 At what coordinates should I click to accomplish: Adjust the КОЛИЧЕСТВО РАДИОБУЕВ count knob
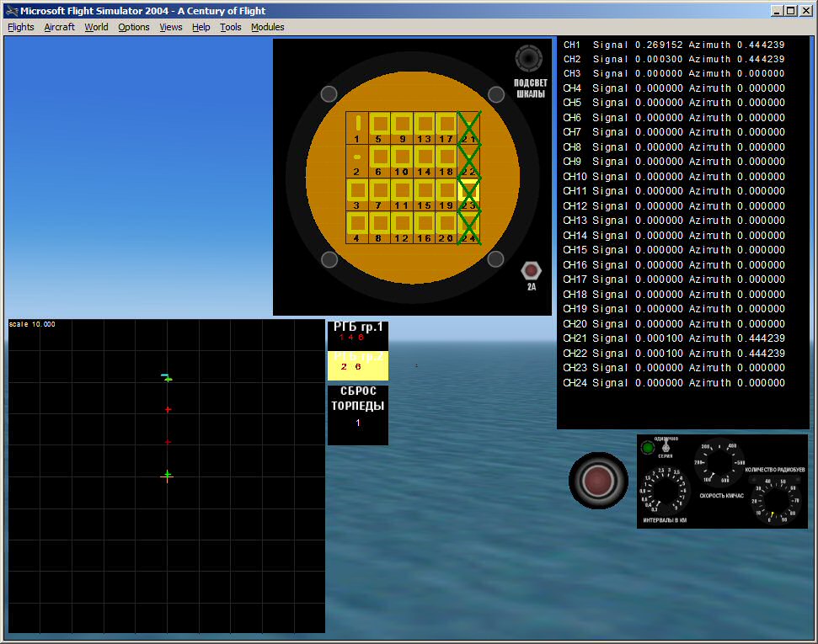776,501
